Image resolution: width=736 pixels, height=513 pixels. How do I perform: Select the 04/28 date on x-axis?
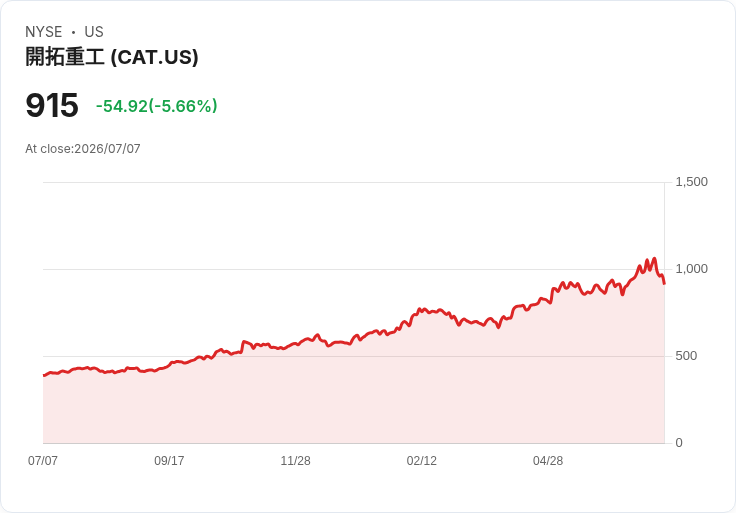[548, 460]
